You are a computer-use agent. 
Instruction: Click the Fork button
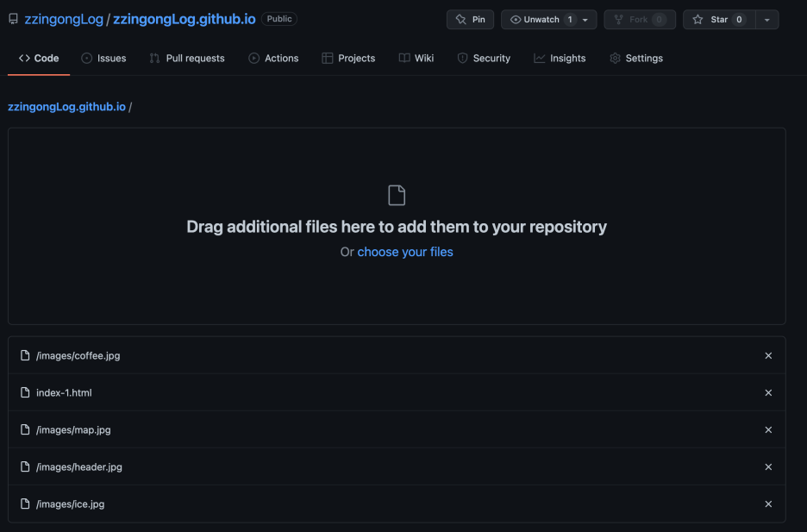[x=640, y=20]
